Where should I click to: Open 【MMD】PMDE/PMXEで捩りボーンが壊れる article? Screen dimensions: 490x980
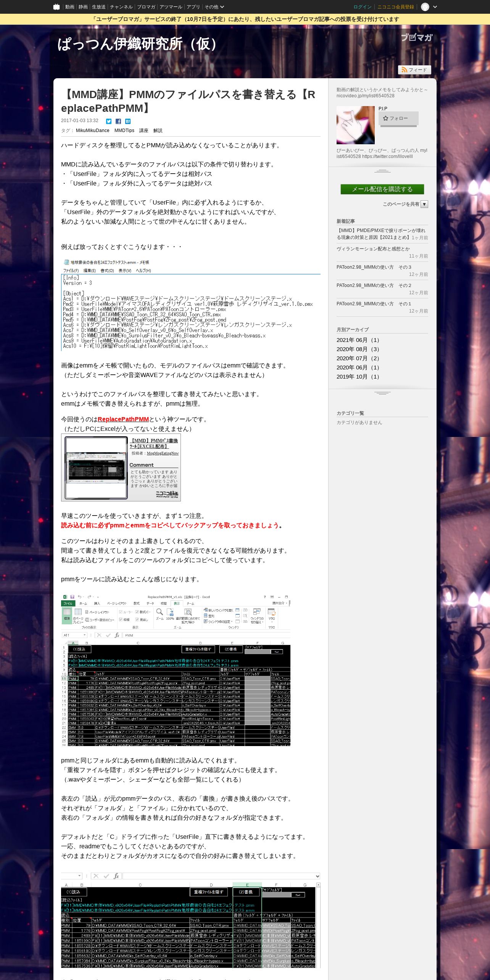pos(381,234)
